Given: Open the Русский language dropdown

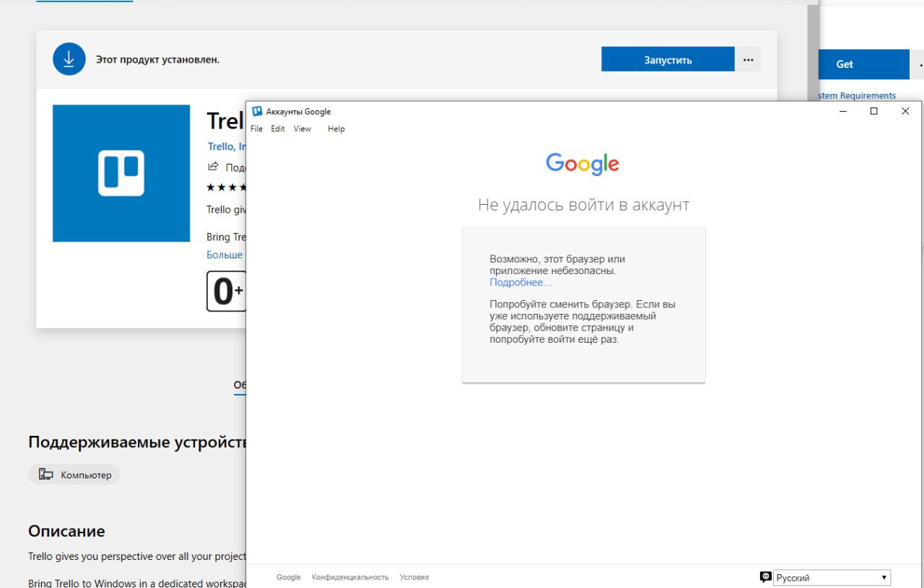Looking at the screenshot, I should (832, 578).
